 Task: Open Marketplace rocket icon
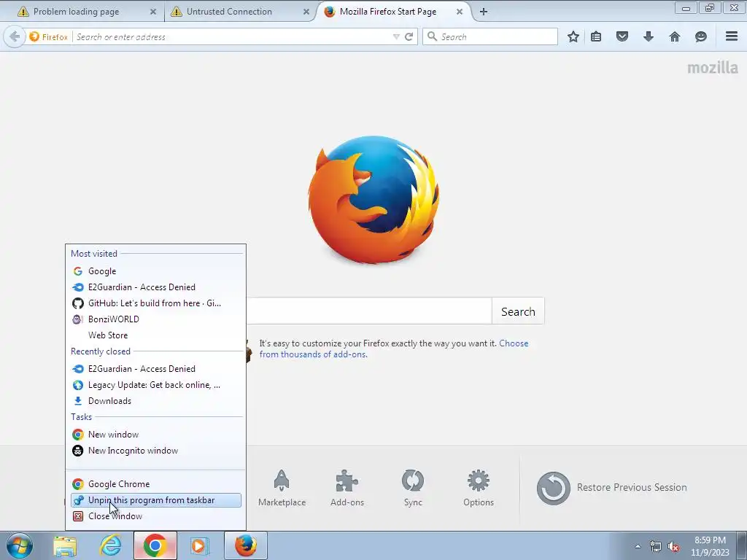click(282, 488)
